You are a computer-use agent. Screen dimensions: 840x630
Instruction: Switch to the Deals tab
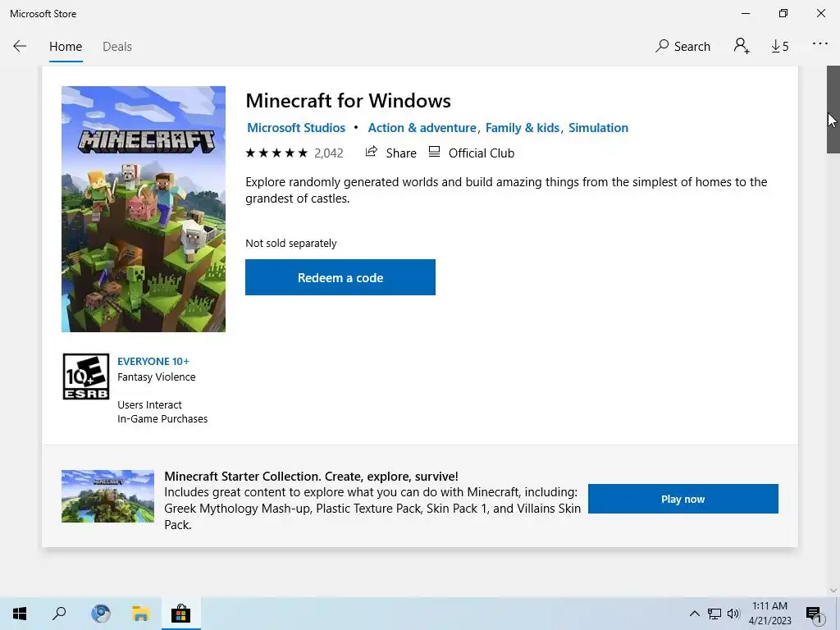click(x=116, y=47)
